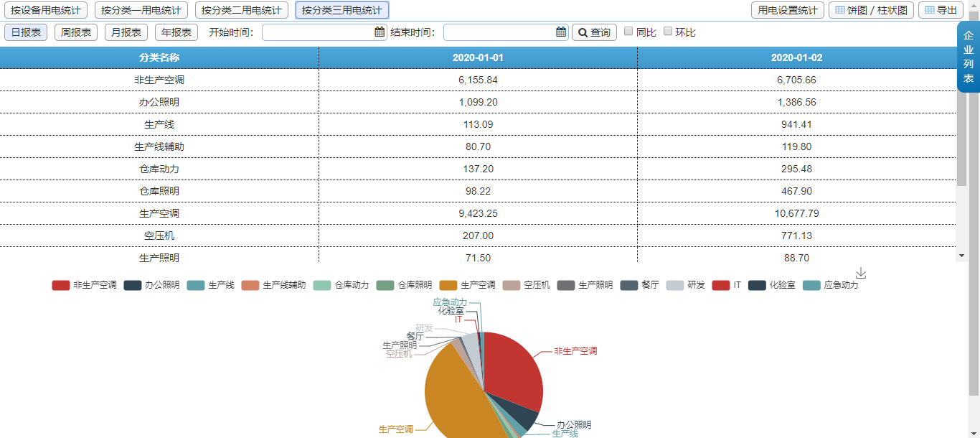Click calendar icon in end time field

pos(561,32)
